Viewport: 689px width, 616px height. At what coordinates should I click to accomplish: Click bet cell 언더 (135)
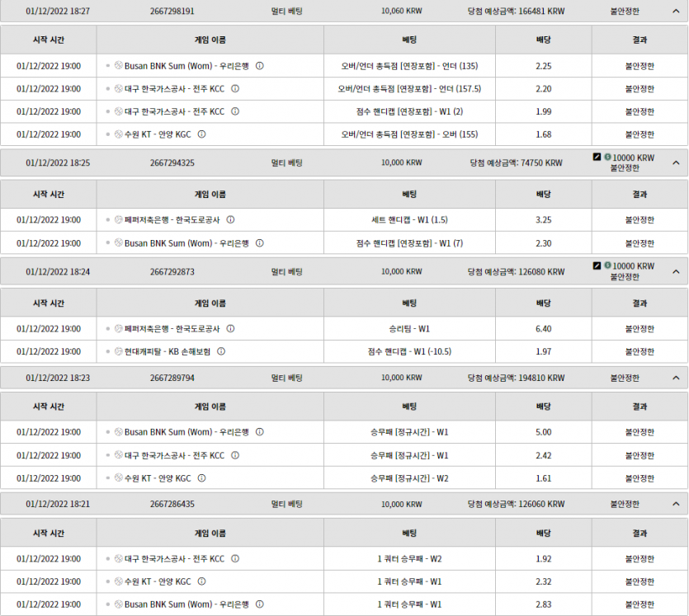pyautogui.click(x=409, y=66)
